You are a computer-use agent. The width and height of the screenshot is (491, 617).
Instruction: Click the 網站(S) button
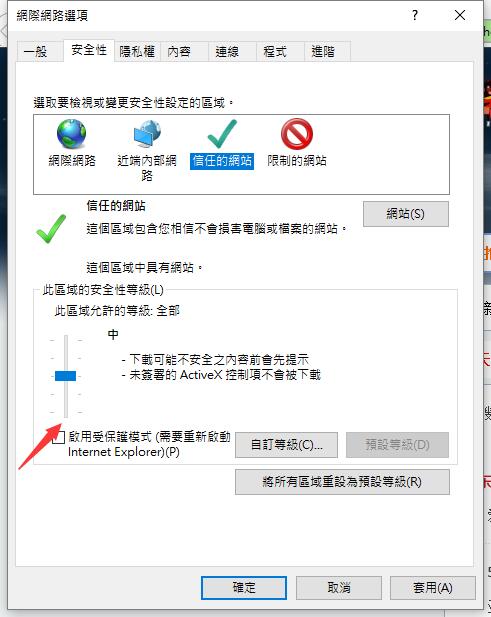click(406, 214)
